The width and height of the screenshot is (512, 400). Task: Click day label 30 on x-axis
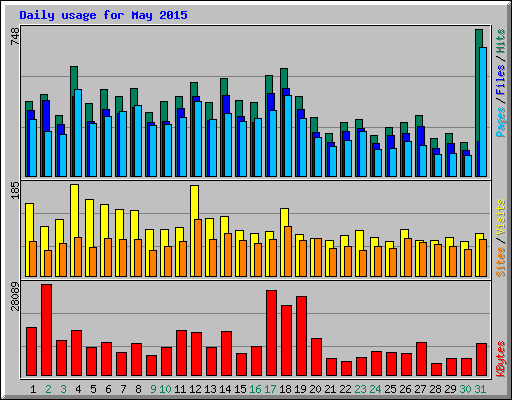465,389
